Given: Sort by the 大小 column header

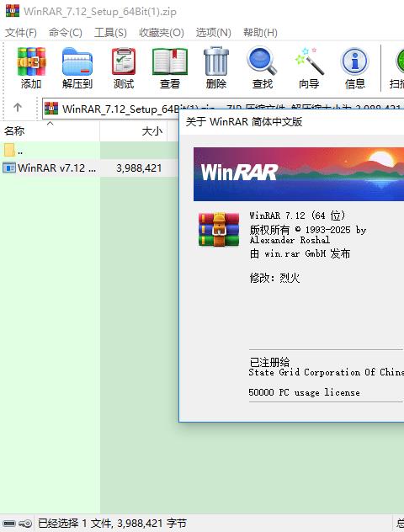Looking at the screenshot, I should click(x=133, y=131).
